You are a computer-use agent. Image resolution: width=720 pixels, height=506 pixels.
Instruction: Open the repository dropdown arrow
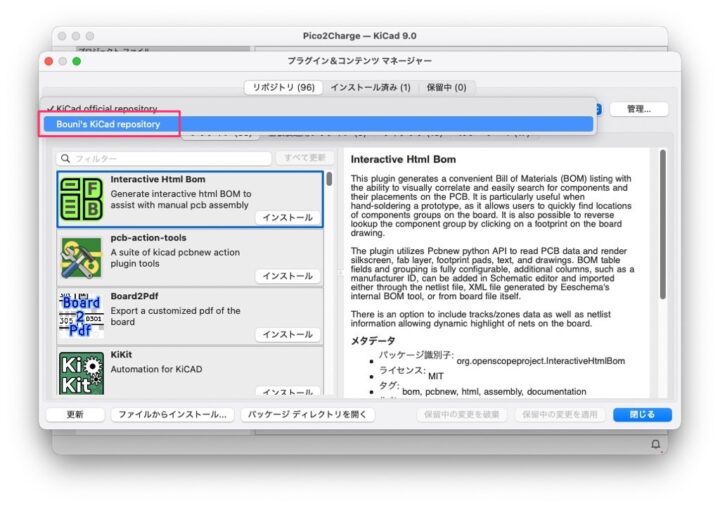(595, 109)
